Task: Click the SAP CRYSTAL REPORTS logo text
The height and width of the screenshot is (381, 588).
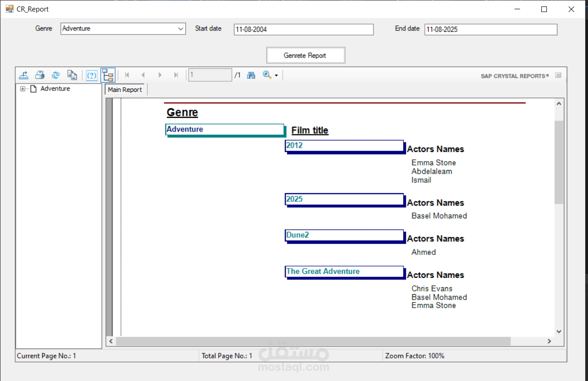Action: click(x=514, y=76)
